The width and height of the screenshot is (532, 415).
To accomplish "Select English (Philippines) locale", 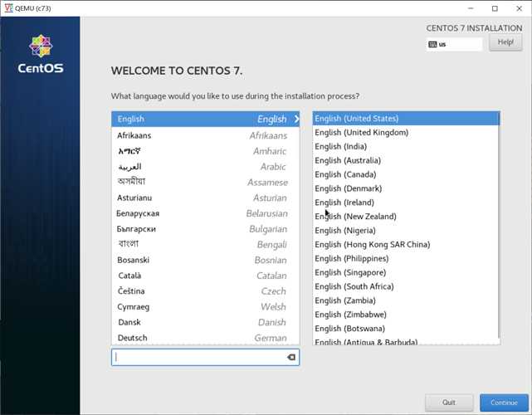I will [406, 259].
